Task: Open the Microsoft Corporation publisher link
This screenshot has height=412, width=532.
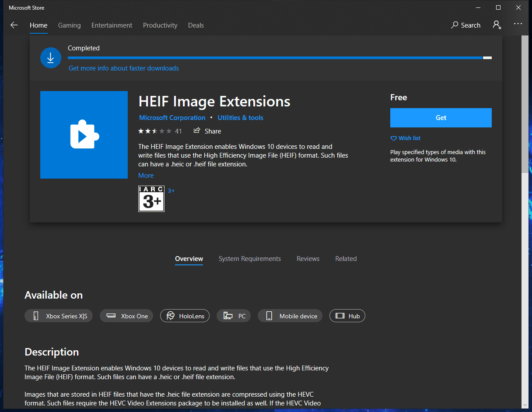Action: pyautogui.click(x=172, y=117)
